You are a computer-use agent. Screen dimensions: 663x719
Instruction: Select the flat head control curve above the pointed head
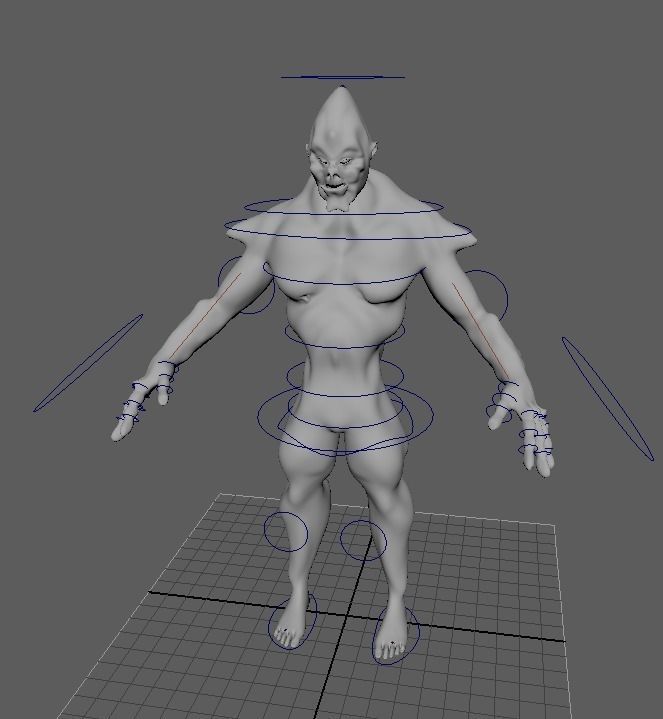click(343, 77)
